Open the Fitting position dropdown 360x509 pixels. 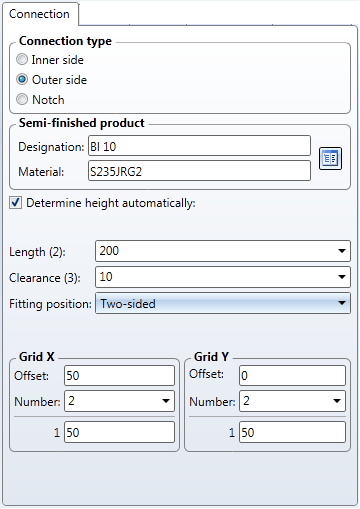223,303
